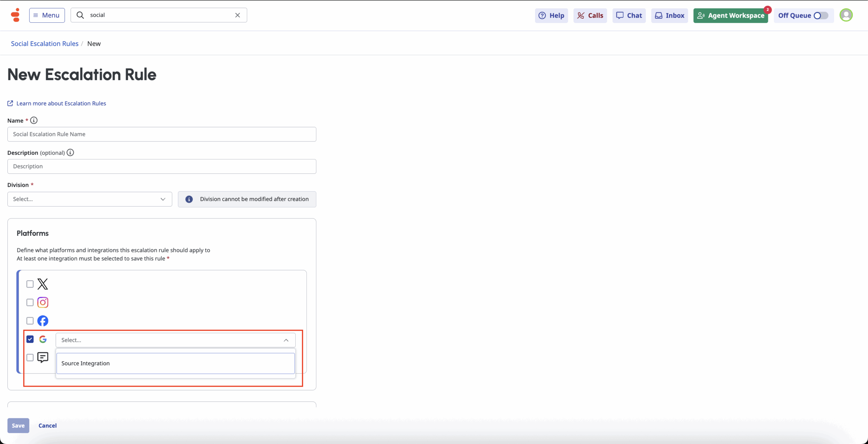Open the main Menu
This screenshot has height=444, width=868.
coord(47,15)
